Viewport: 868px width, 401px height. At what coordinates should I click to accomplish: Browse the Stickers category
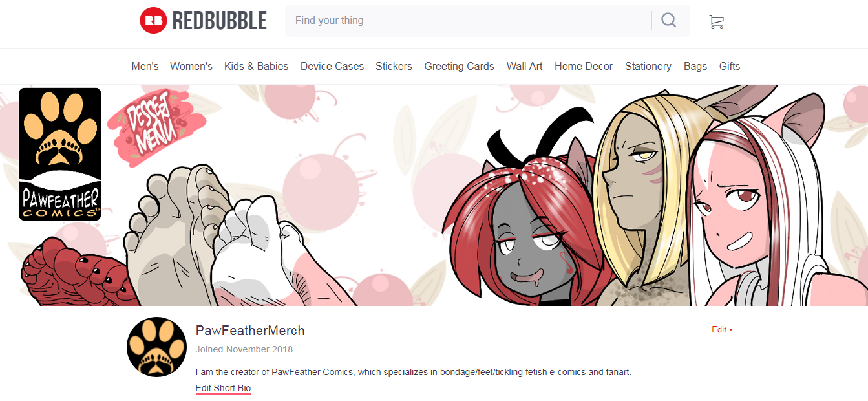(x=394, y=66)
